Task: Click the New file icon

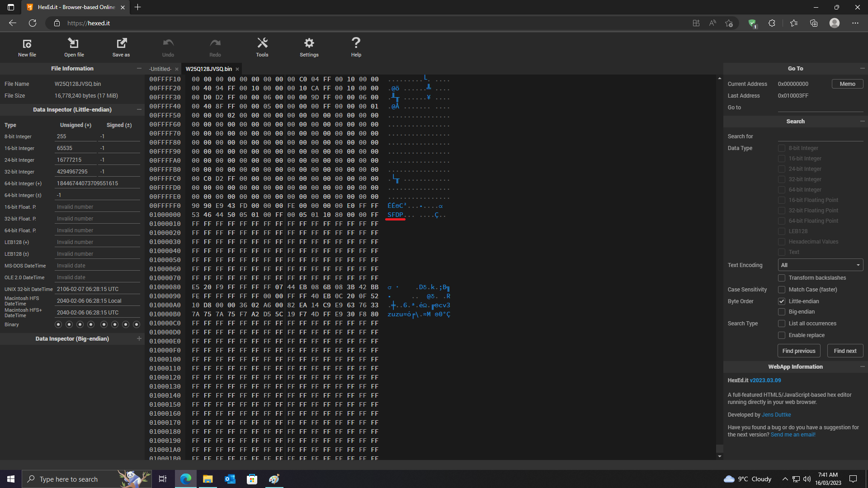Action: click(27, 44)
